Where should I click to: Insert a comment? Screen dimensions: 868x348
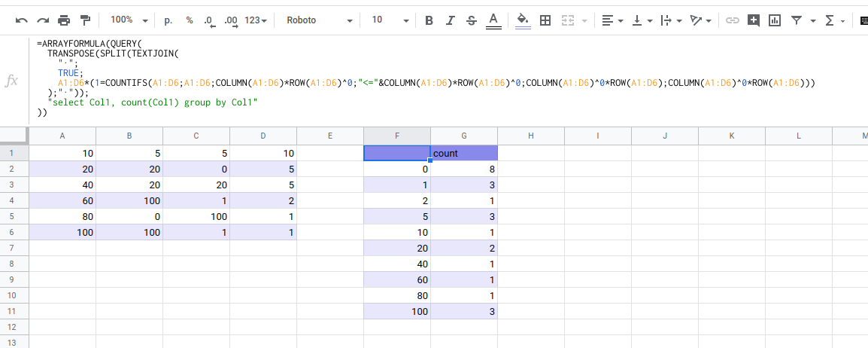coord(754,20)
